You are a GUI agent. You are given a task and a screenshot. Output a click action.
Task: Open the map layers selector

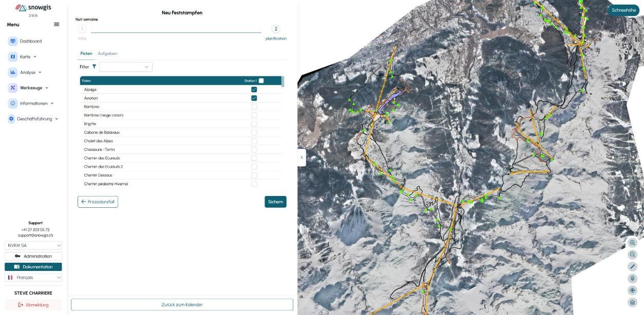point(633,279)
